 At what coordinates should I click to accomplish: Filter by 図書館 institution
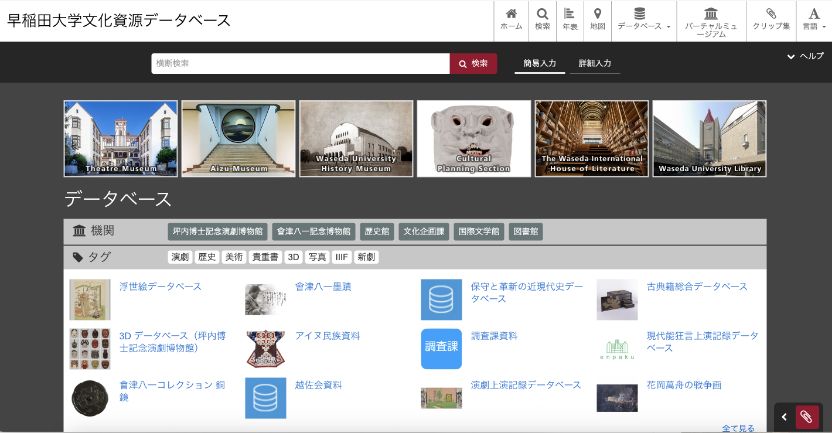pyautogui.click(x=526, y=231)
